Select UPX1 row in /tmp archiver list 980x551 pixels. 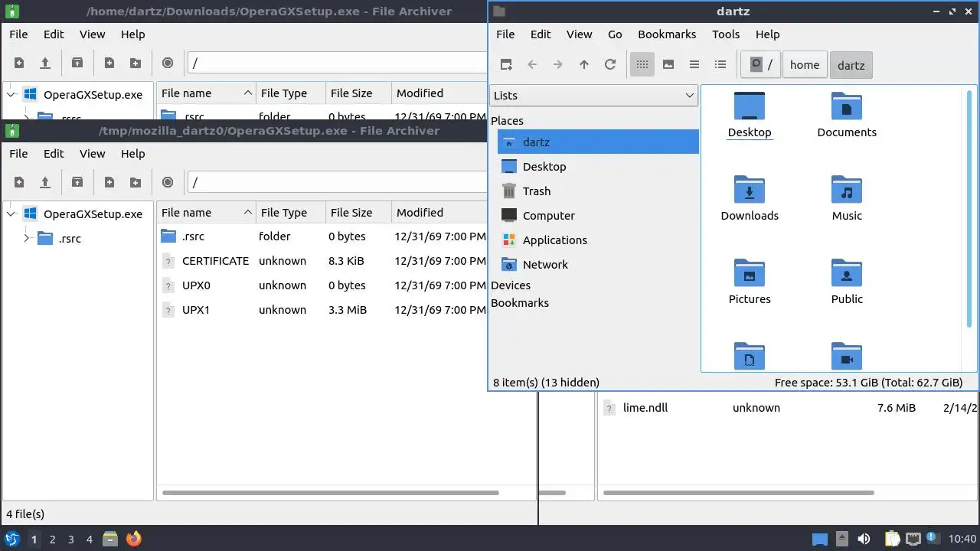[x=323, y=309]
